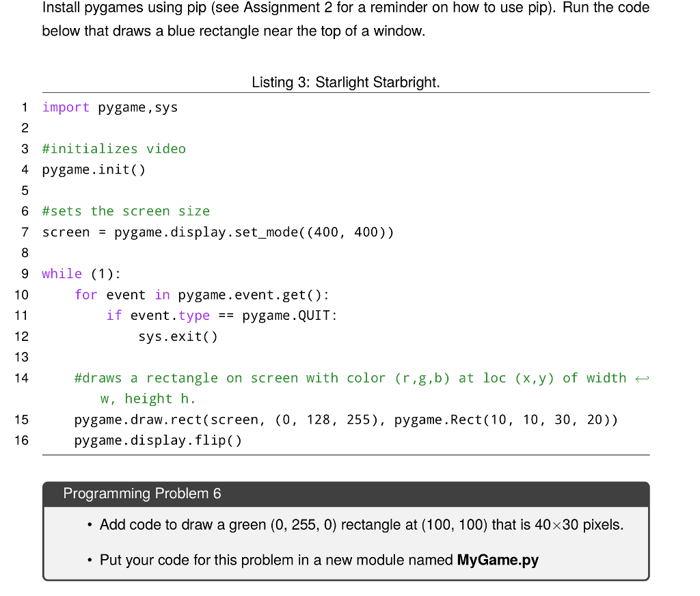Click the sys.exit() statement on line 12
Image resolution: width=700 pixels, height=596 pixels.
178,336
